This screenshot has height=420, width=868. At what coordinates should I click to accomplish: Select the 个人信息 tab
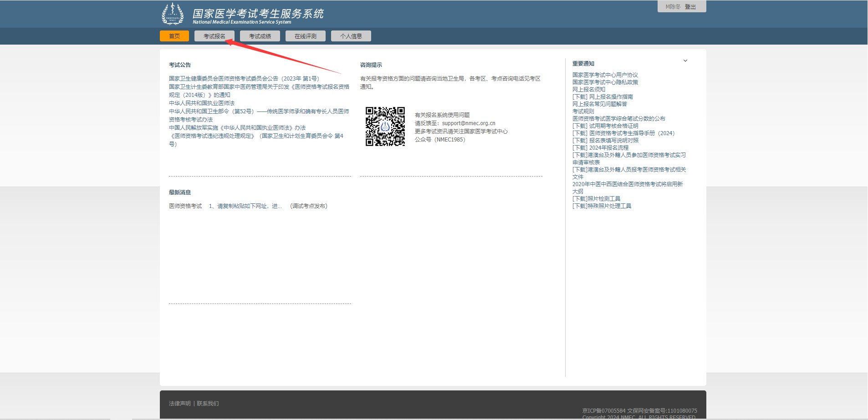[351, 36]
